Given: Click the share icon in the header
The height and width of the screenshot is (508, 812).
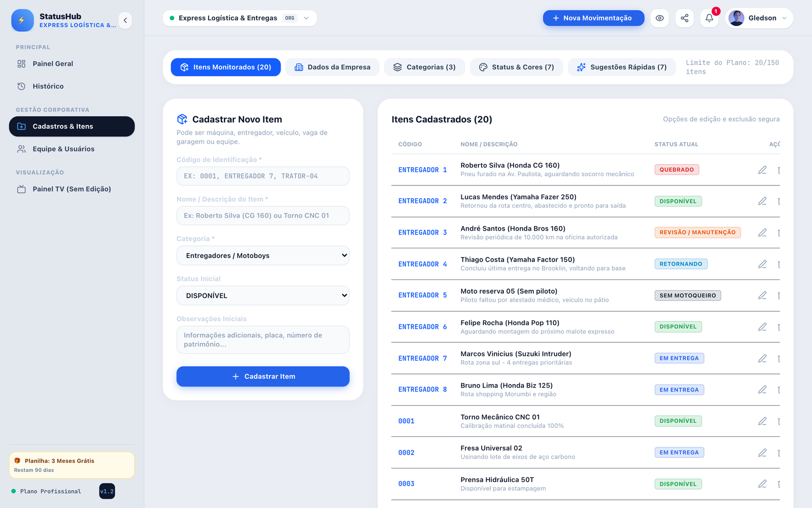Looking at the screenshot, I should click(x=685, y=18).
